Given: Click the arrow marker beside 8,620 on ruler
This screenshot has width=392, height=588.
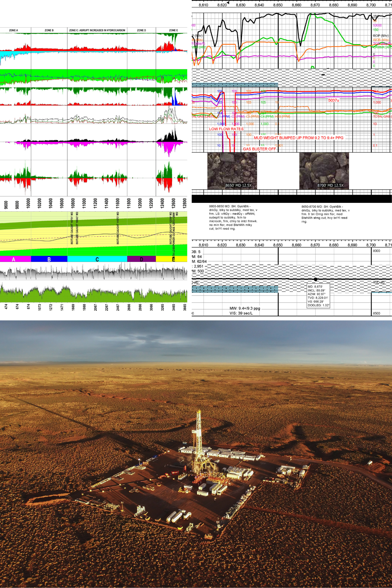Looking at the screenshot, I should 228,2.
